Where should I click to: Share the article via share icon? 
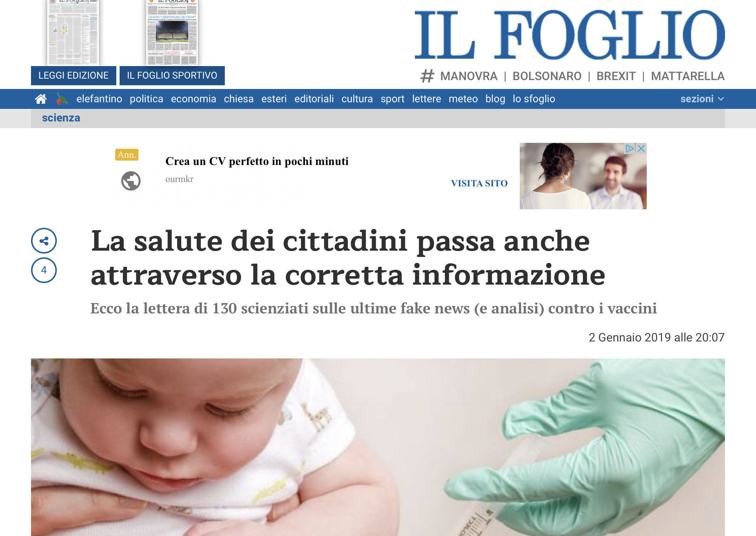[x=44, y=241]
